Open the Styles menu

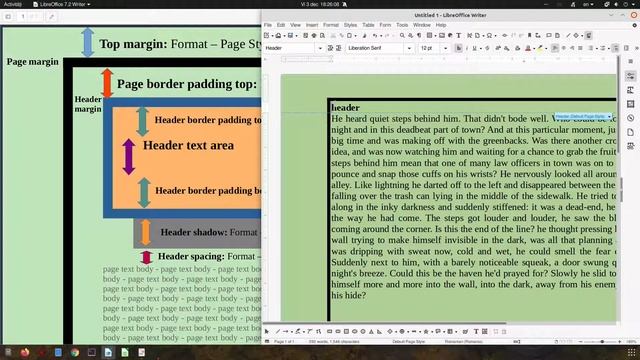(x=350, y=25)
